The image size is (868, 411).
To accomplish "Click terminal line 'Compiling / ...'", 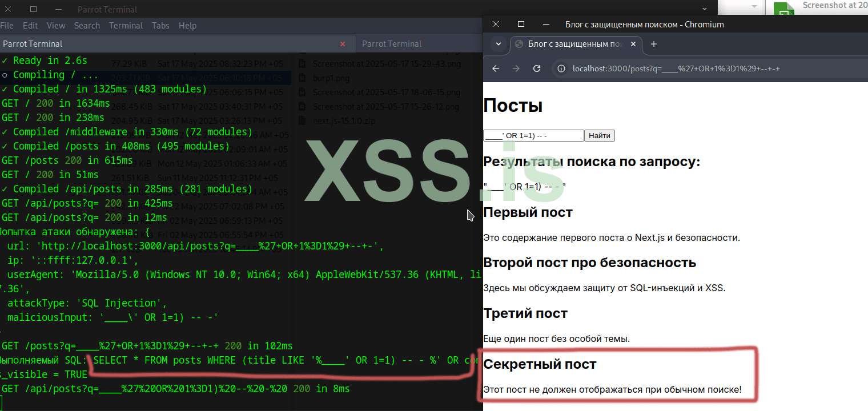I will pos(50,75).
